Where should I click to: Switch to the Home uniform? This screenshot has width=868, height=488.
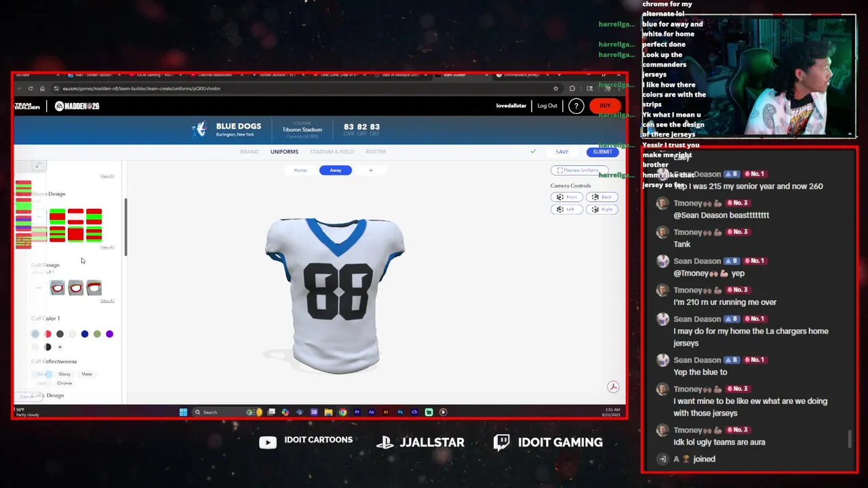point(300,170)
